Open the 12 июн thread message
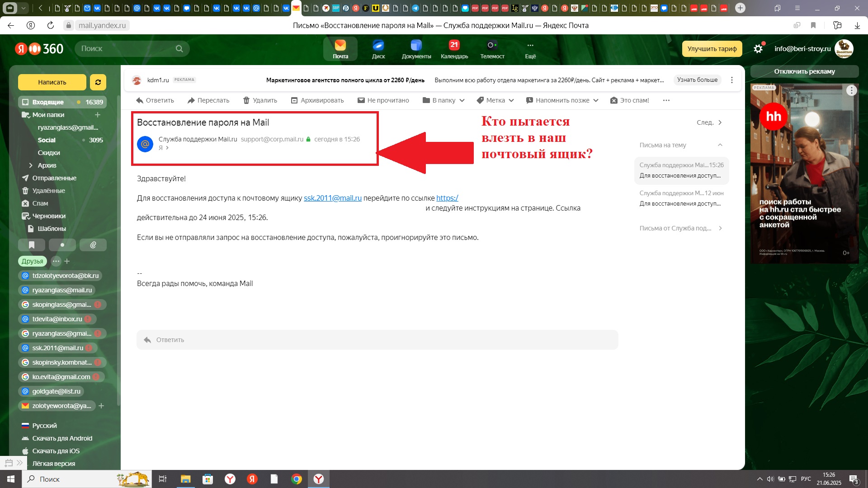The width and height of the screenshot is (868, 488). (681, 198)
